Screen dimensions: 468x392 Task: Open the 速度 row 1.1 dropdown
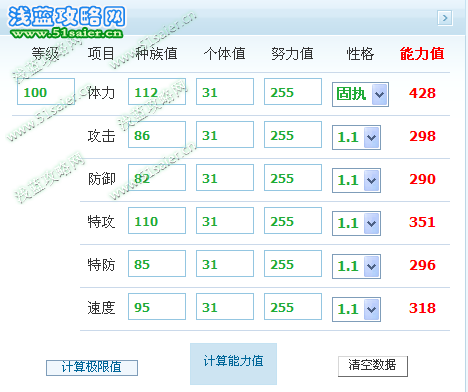click(356, 309)
